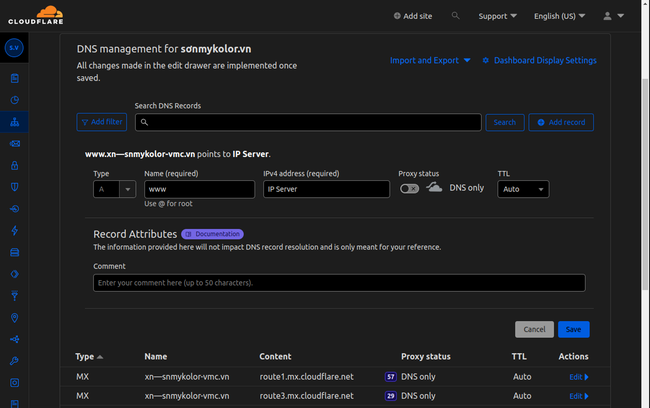Open the user profile menu
This screenshot has height=408, width=650.
[x=614, y=16]
